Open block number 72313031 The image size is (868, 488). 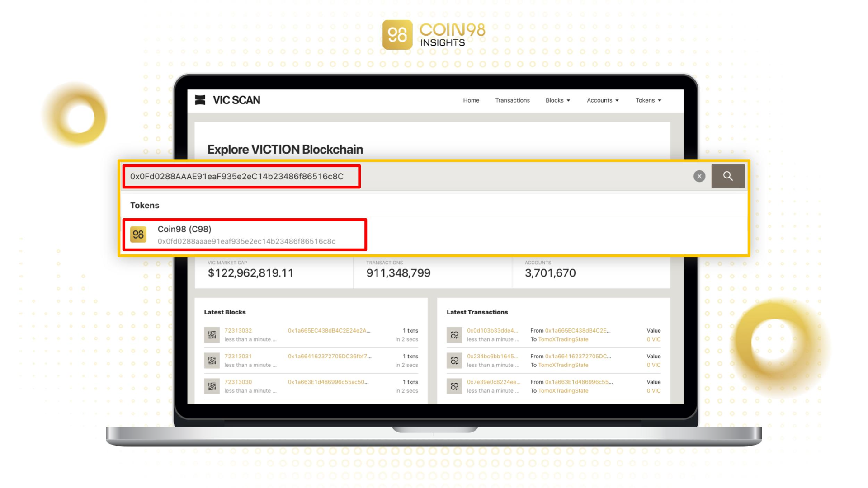coord(238,357)
